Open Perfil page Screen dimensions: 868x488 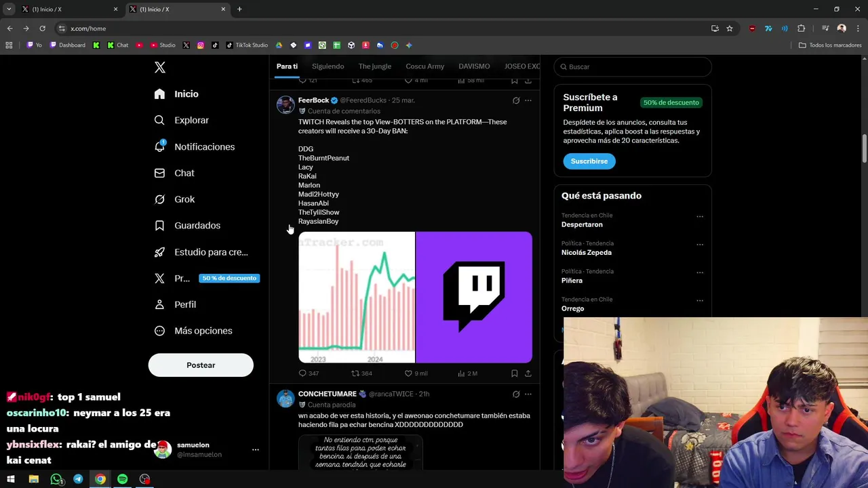[x=175, y=305]
